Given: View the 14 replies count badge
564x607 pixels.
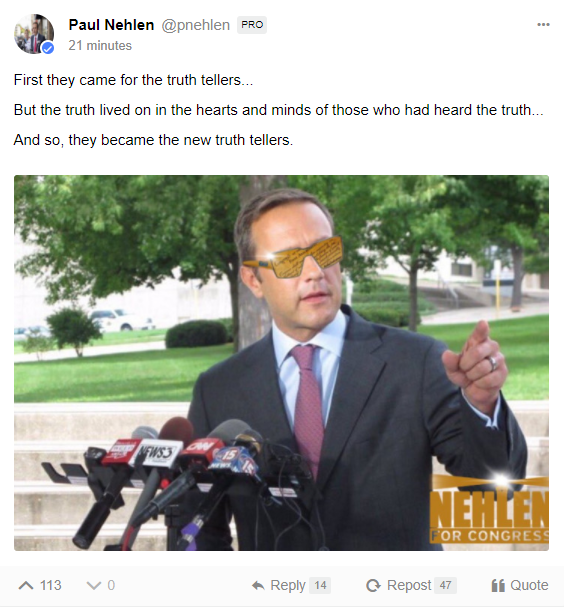Looking at the screenshot, I should [x=320, y=585].
